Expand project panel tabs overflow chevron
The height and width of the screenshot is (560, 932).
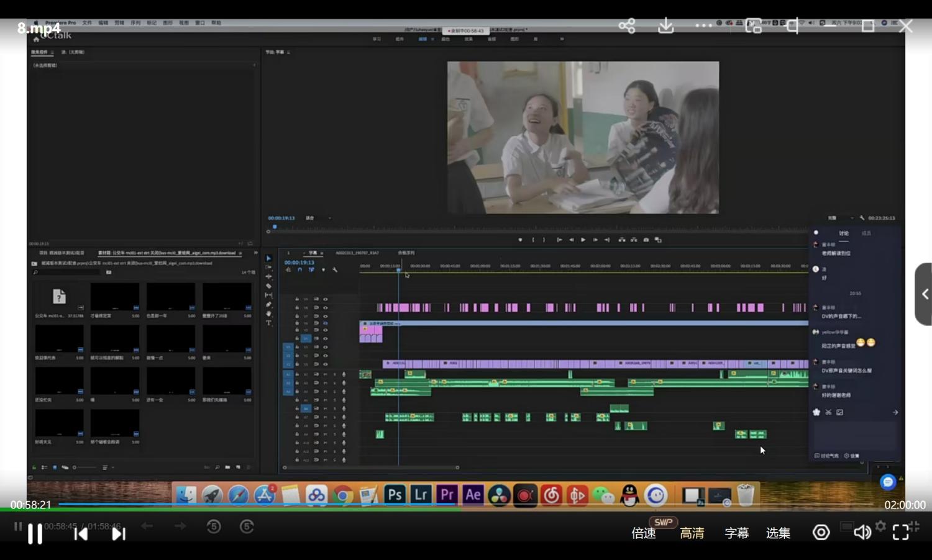click(255, 253)
